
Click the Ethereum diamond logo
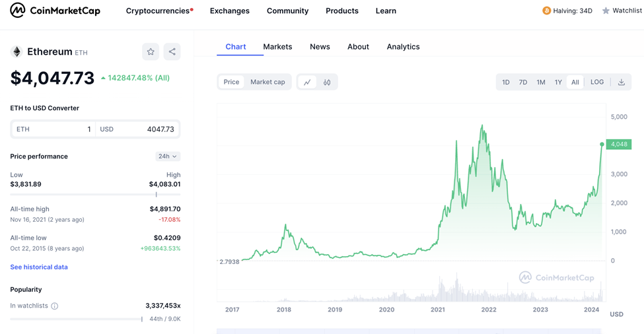17,51
